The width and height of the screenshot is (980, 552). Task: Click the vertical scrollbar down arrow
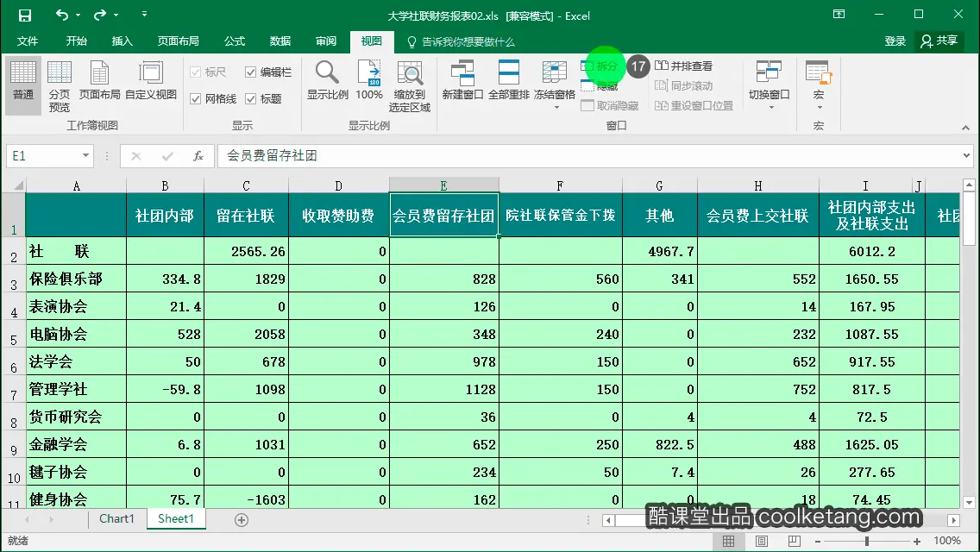pyautogui.click(x=969, y=502)
